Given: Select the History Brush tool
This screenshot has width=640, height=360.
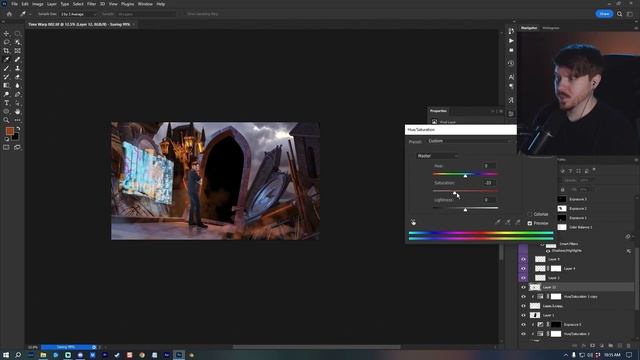Looking at the screenshot, I should coord(6,77).
